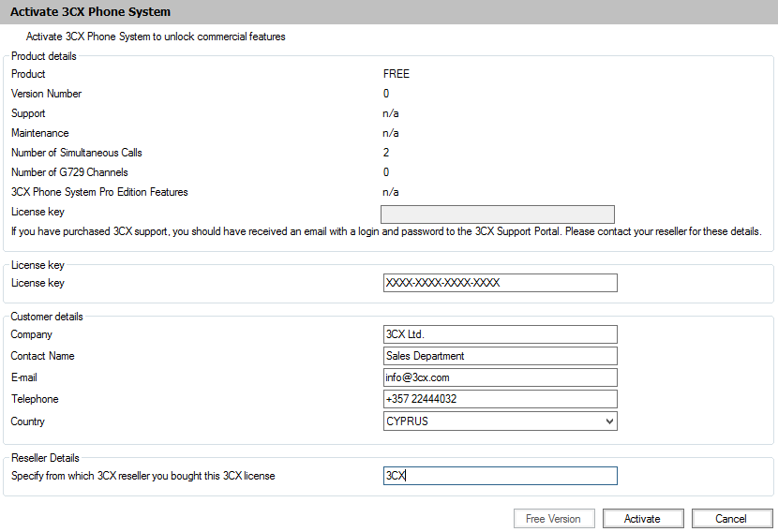Click the Customer details group heading
This screenshot has width=778, height=532.
pos(47,317)
